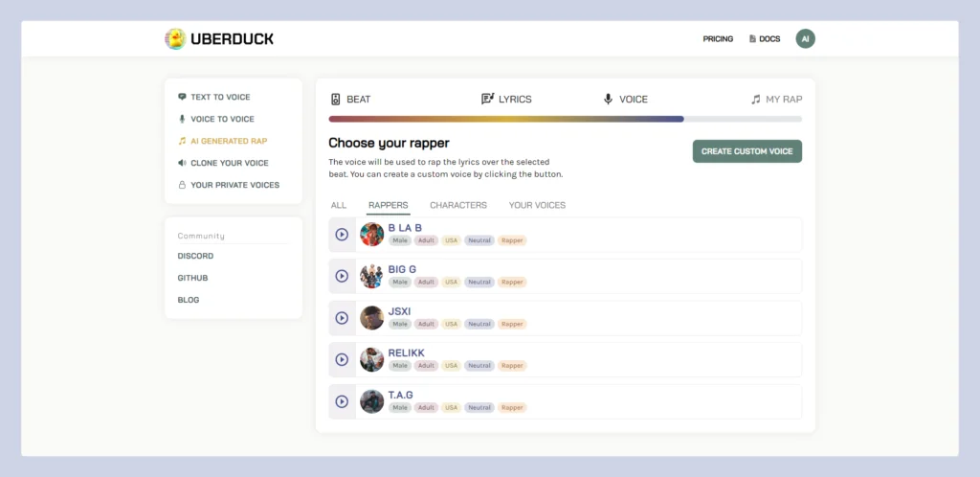Image resolution: width=980 pixels, height=477 pixels.
Task: Open YOUR PRIVATE VOICES in sidebar
Action: [x=235, y=185]
